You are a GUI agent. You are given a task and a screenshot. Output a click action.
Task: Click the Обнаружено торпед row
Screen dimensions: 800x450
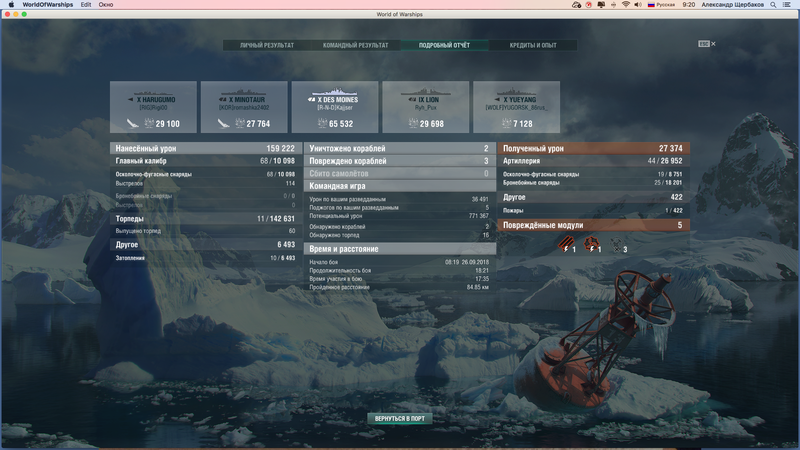pyautogui.click(x=399, y=235)
